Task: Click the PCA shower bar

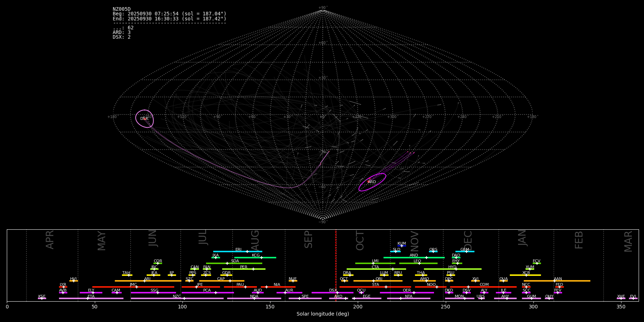Action: (208, 293)
